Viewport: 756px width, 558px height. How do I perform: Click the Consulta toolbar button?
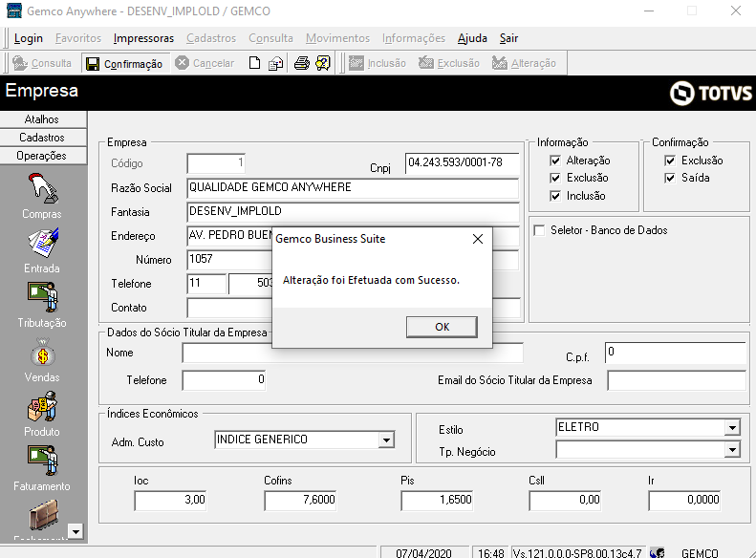coord(42,63)
